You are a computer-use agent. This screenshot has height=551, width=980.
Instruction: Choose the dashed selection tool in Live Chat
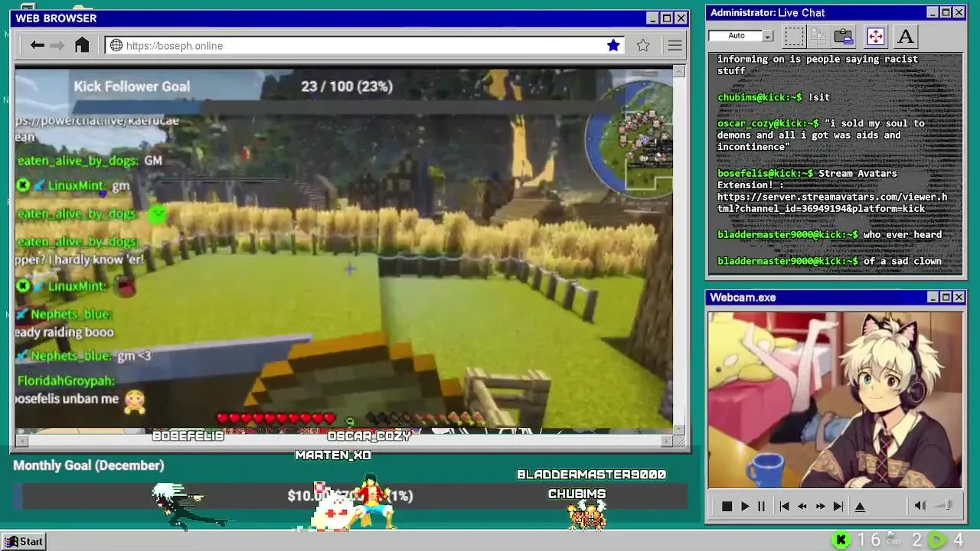point(794,36)
